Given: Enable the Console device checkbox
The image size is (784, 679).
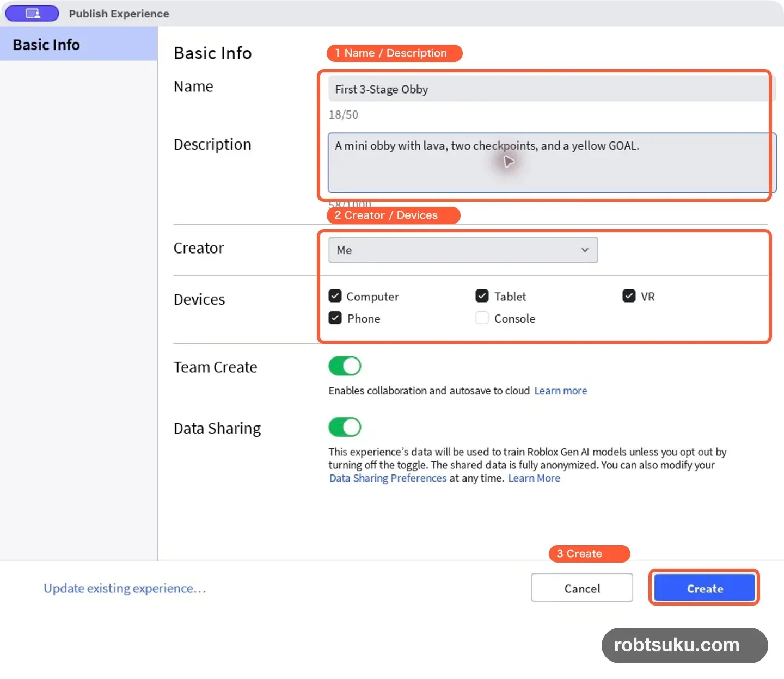Looking at the screenshot, I should pos(482,318).
